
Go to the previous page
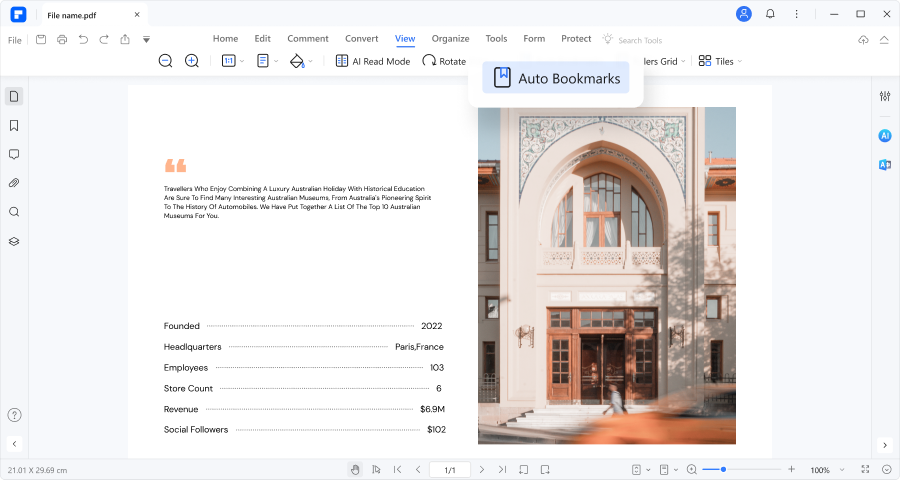[x=418, y=470]
